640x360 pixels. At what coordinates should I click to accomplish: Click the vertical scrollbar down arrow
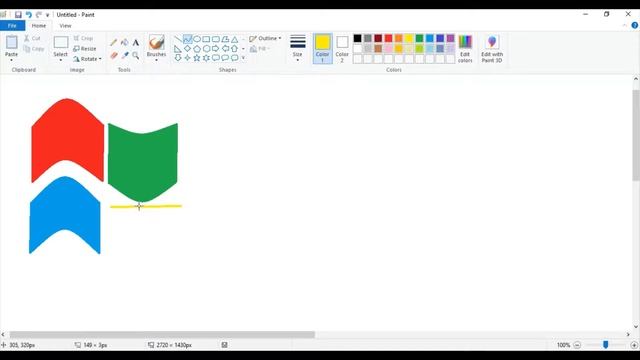click(x=636, y=327)
